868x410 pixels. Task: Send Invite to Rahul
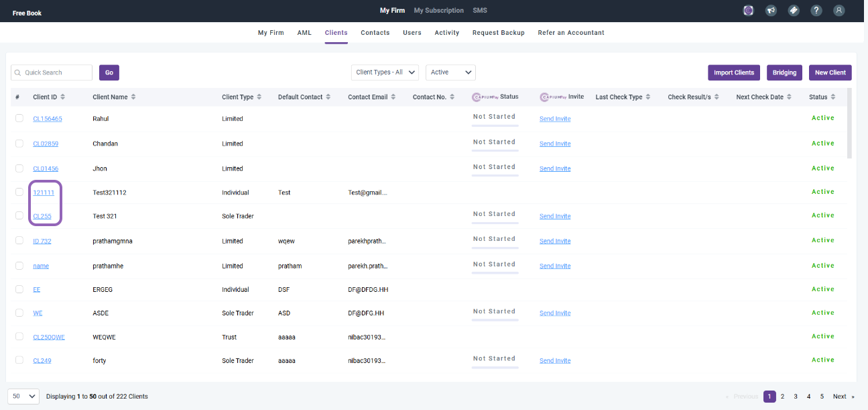click(x=555, y=119)
